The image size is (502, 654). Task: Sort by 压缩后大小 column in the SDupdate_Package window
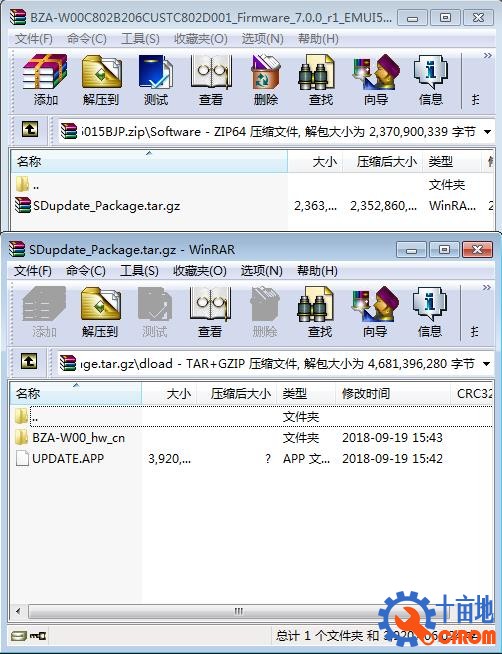236,393
